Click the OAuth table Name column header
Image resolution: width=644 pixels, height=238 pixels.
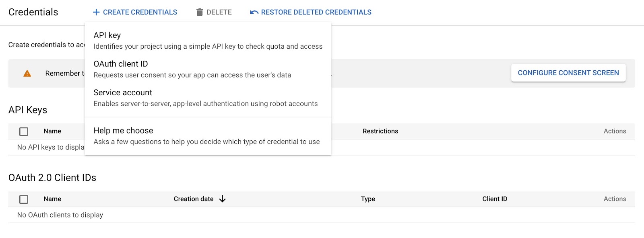(52, 199)
